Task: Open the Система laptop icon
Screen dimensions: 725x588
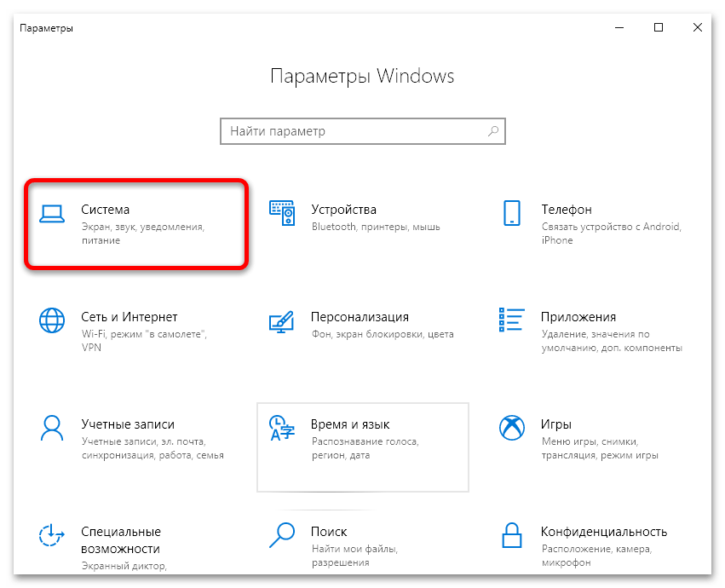Action: tap(52, 214)
